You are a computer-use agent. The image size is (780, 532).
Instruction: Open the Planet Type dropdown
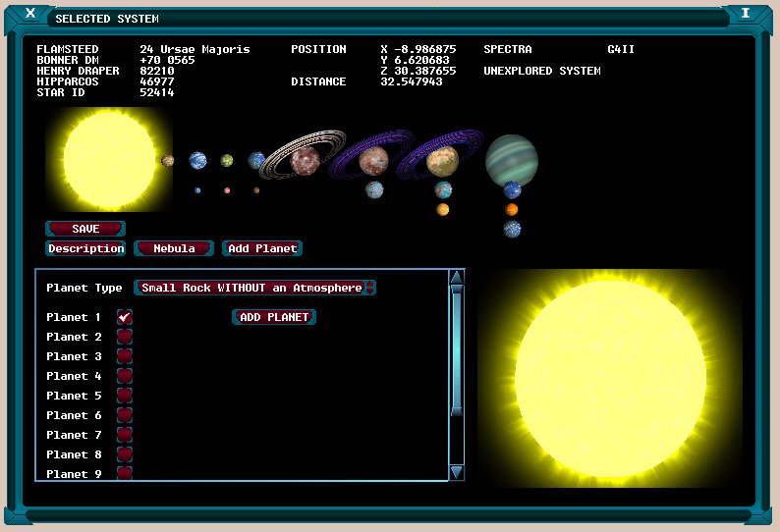click(x=254, y=288)
